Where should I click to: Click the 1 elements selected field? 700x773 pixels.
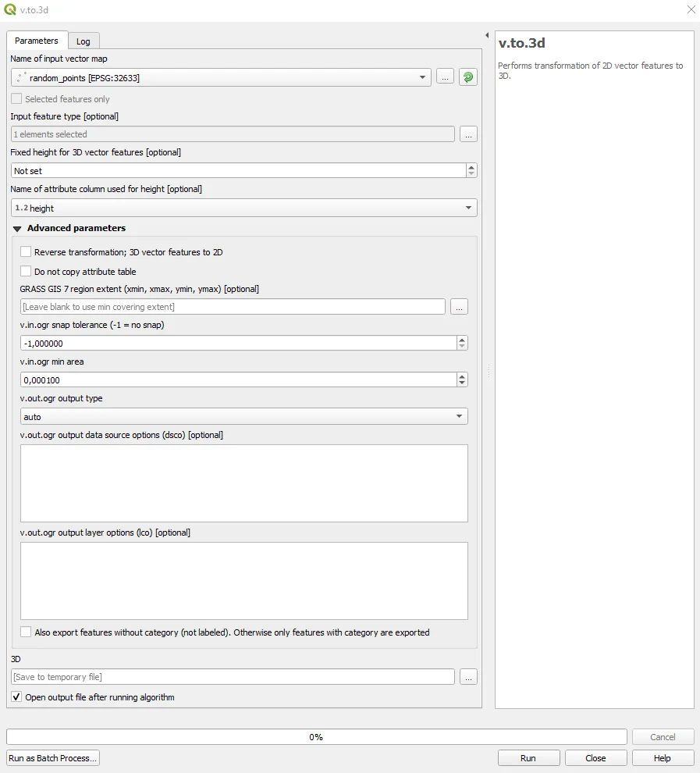point(233,134)
